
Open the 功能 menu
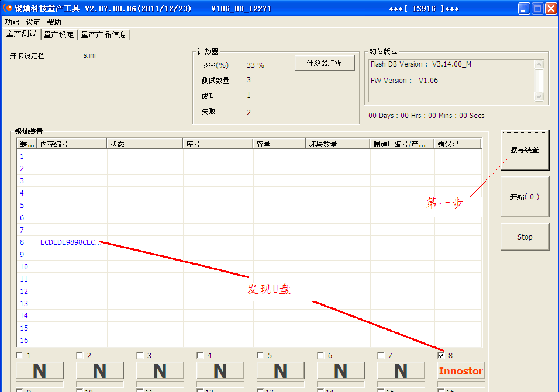point(12,22)
